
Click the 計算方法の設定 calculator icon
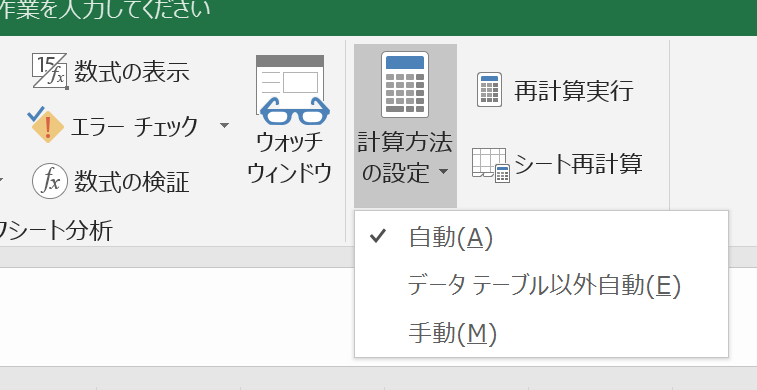pyautogui.click(x=405, y=84)
